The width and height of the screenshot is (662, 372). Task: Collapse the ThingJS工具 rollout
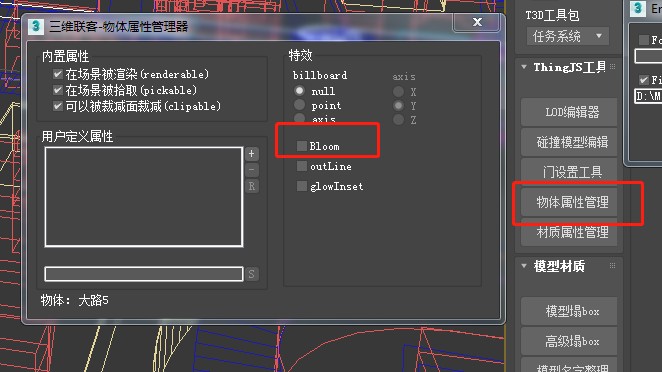click(x=524, y=67)
